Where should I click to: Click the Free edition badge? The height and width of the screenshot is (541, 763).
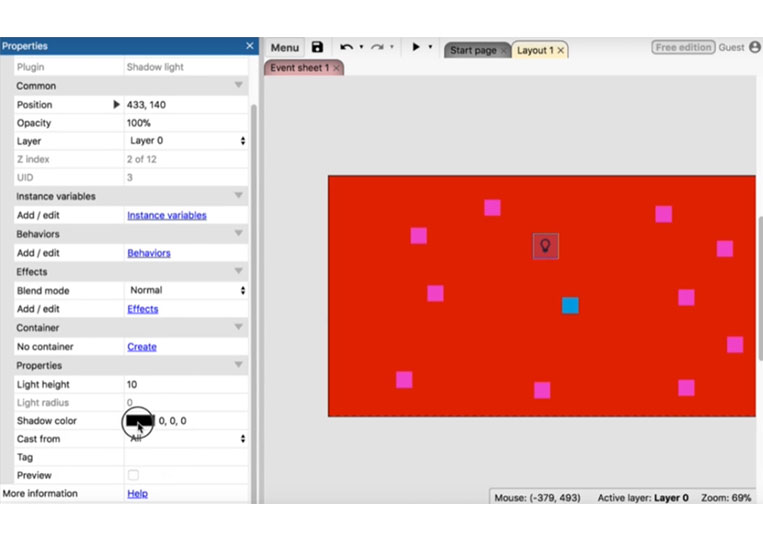(x=683, y=47)
